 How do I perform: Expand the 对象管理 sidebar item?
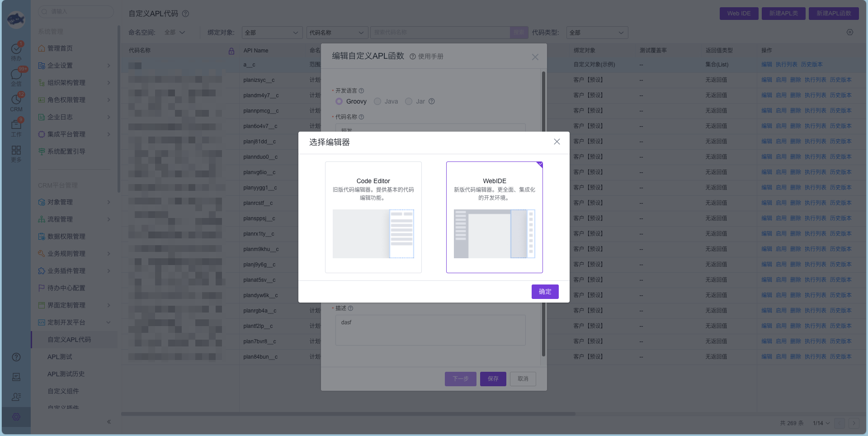[75, 202]
